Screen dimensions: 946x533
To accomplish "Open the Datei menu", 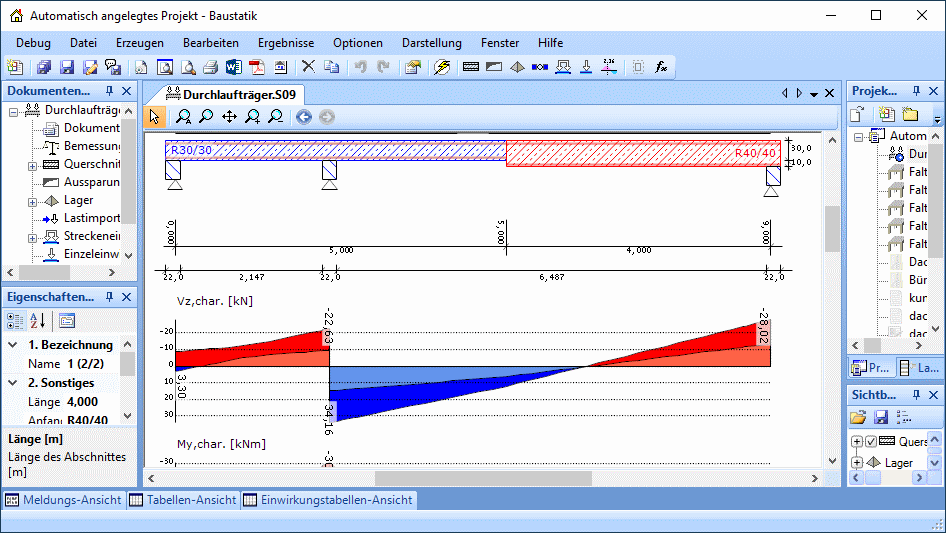I will [83, 43].
